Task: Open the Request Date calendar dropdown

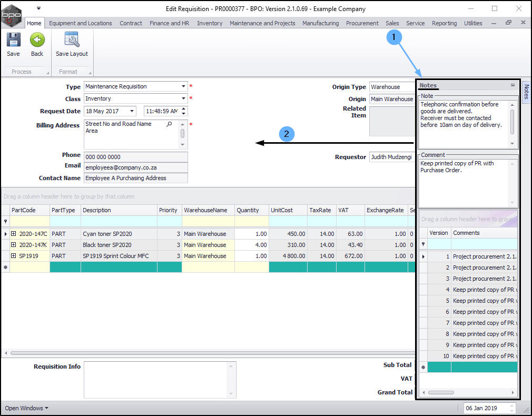Action: point(131,111)
